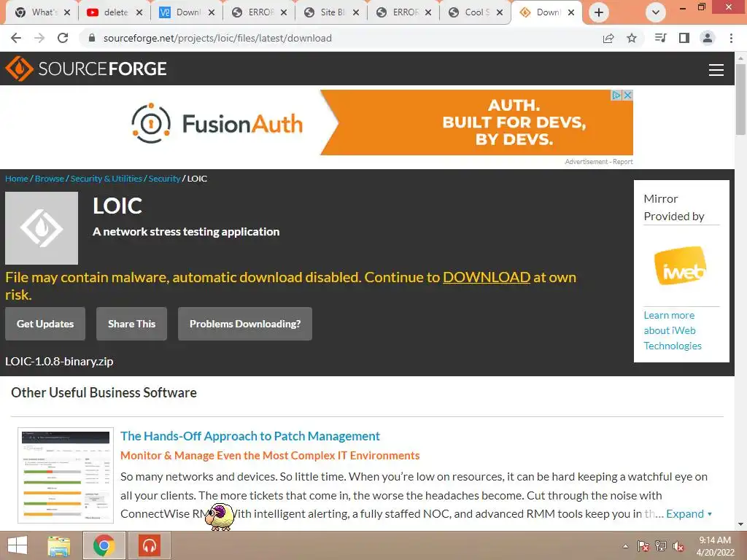
Task: Switch to the "Site Bl" tab
Action: 332,12
